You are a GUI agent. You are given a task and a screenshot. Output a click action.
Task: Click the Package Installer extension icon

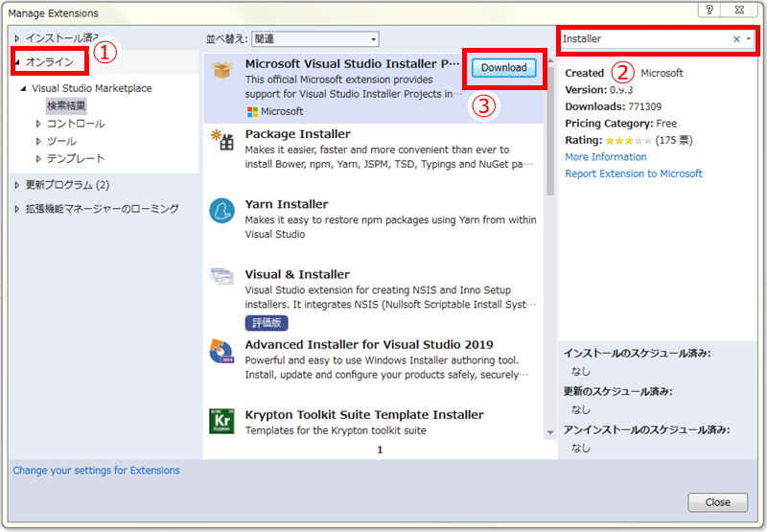click(x=222, y=140)
